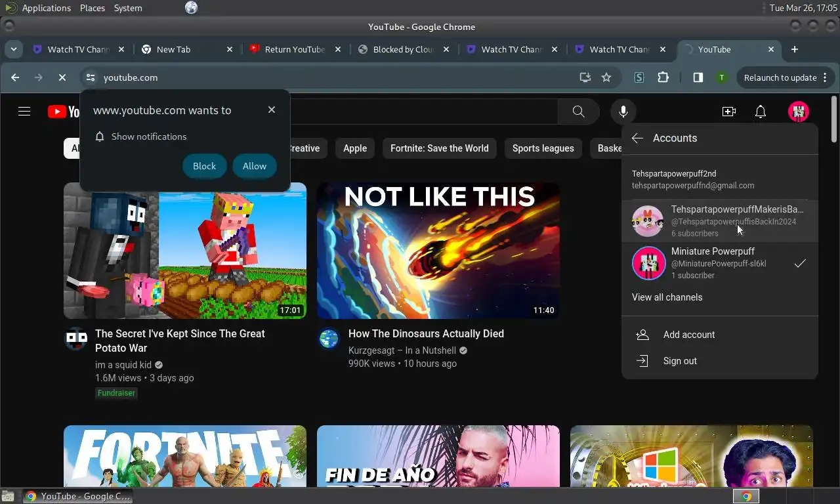Screen dimensions: 840x504
Task: Select Fortnite: Save the World chip
Action: [440, 148]
